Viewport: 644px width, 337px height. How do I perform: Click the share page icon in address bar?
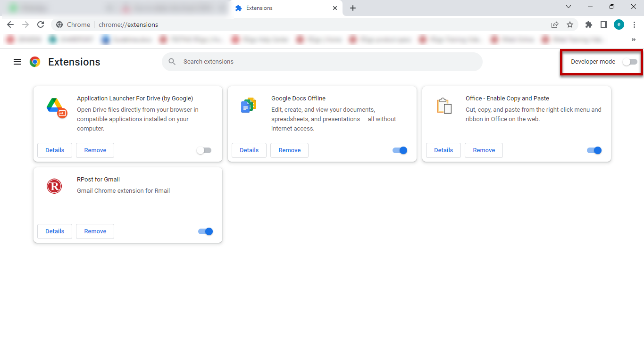[555, 25]
